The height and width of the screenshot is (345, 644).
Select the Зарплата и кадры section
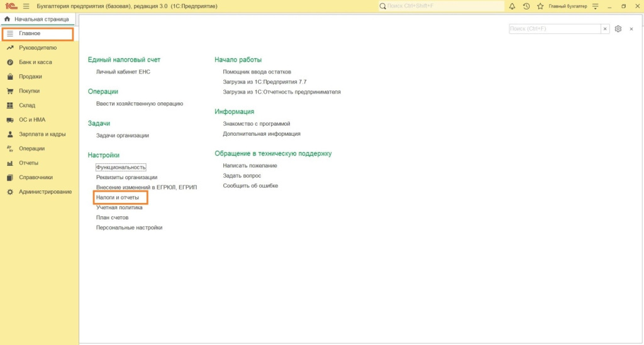(x=42, y=134)
